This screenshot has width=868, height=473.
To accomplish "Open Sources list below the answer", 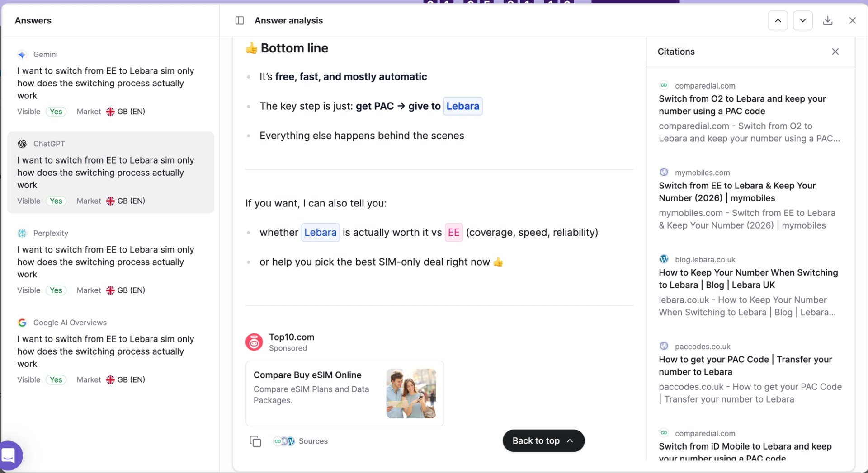I will (313, 441).
